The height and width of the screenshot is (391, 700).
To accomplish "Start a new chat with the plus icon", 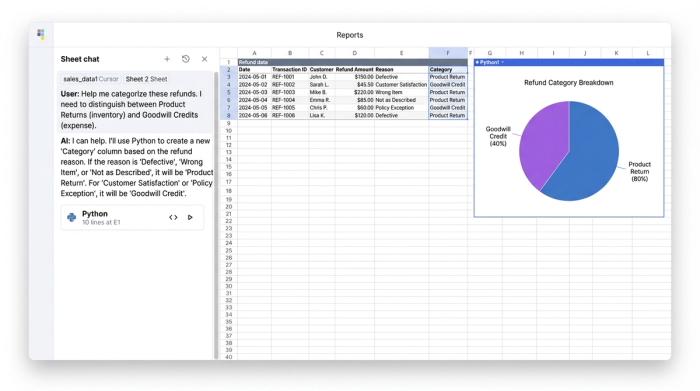I will [x=167, y=59].
